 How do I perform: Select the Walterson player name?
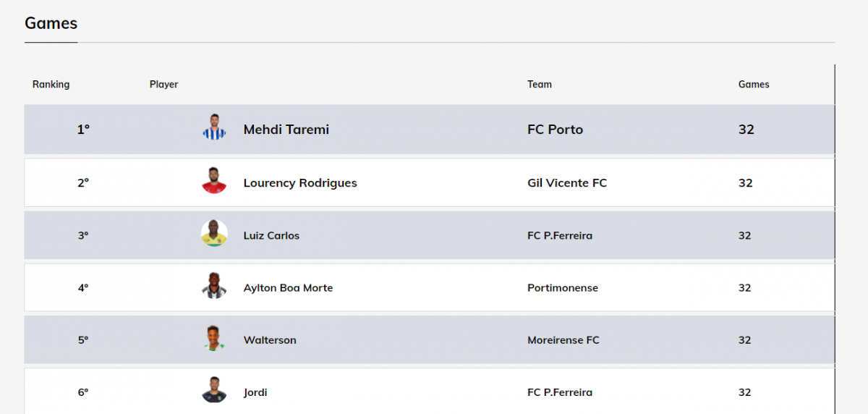tap(270, 340)
